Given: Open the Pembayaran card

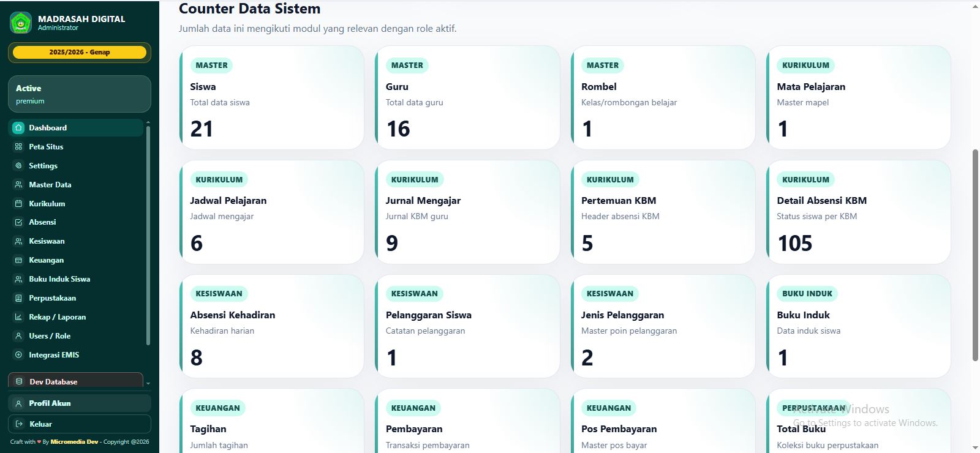Looking at the screenshot, I should (467, 421).
